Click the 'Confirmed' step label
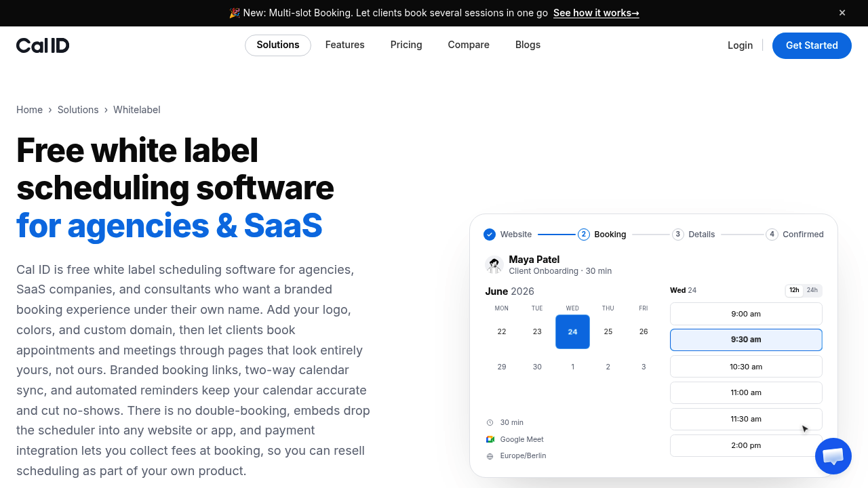The image size is (868, 488). click(x=803, y=235)
